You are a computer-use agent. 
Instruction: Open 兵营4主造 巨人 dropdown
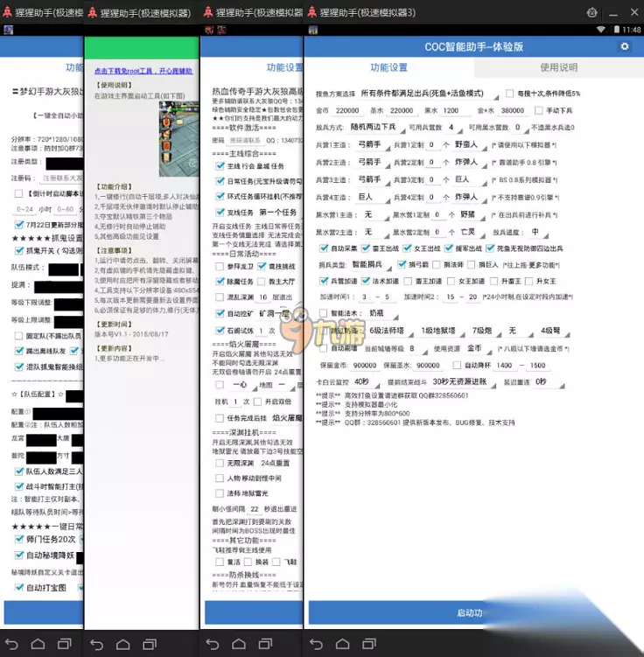[x=373, y=197]
